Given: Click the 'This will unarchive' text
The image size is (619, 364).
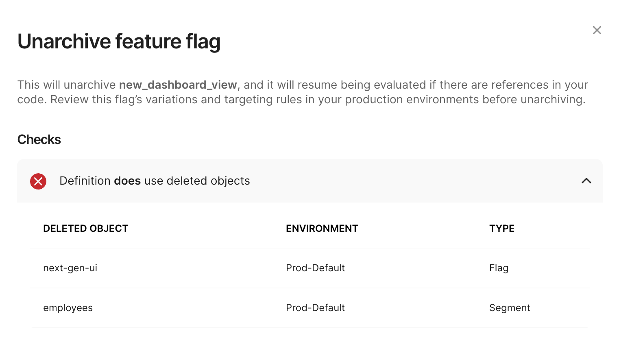Looking at the screenshot, I should click(x=66, y=85).
